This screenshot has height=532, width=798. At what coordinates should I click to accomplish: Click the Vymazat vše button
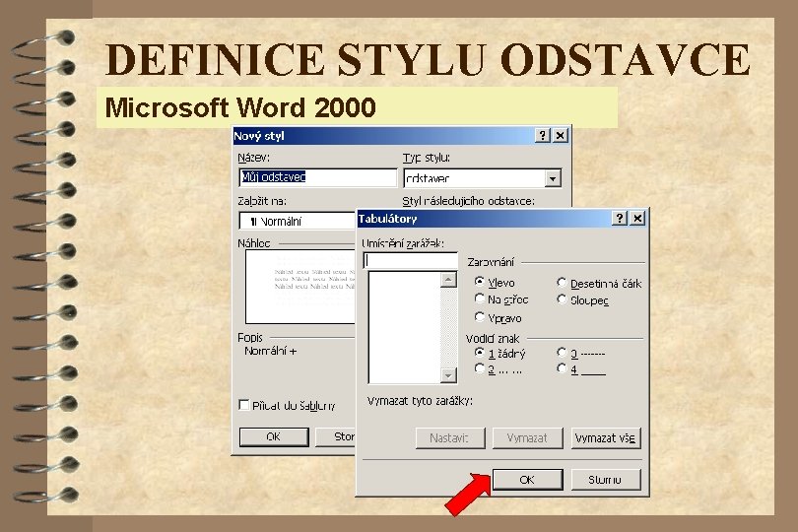tap(605, 437)
